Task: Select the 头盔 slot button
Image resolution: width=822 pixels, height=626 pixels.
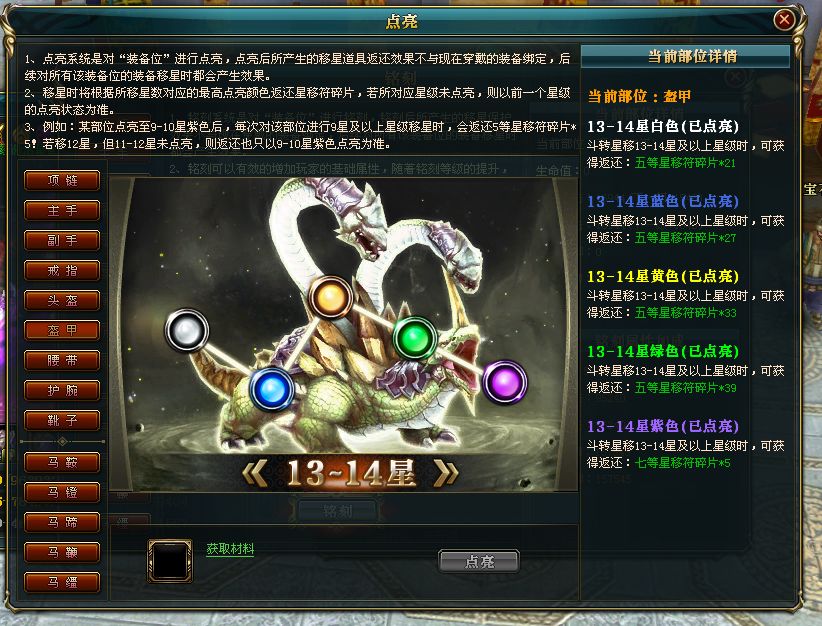Action: pyautogui.click(x=62, y=300)
